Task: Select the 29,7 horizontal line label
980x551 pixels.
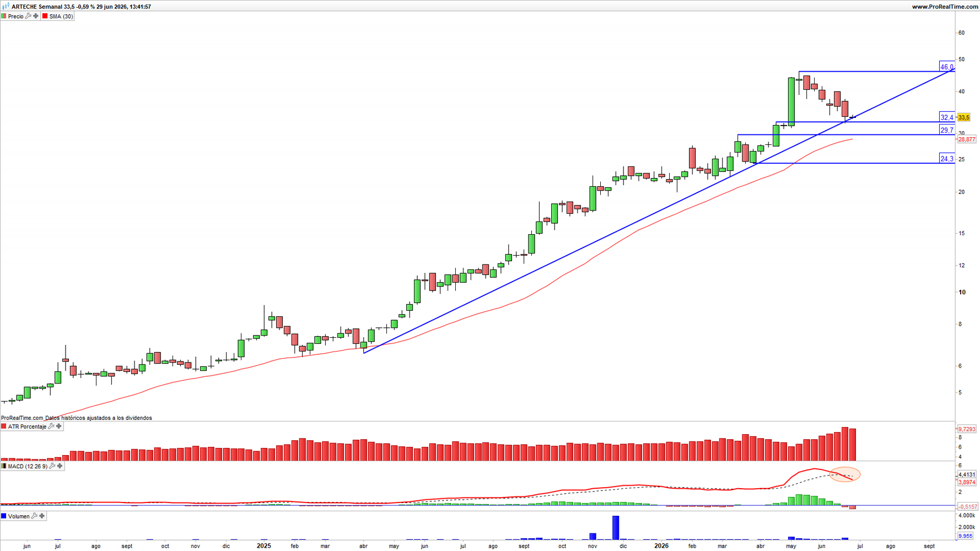Action: click(x=947, y=130)
